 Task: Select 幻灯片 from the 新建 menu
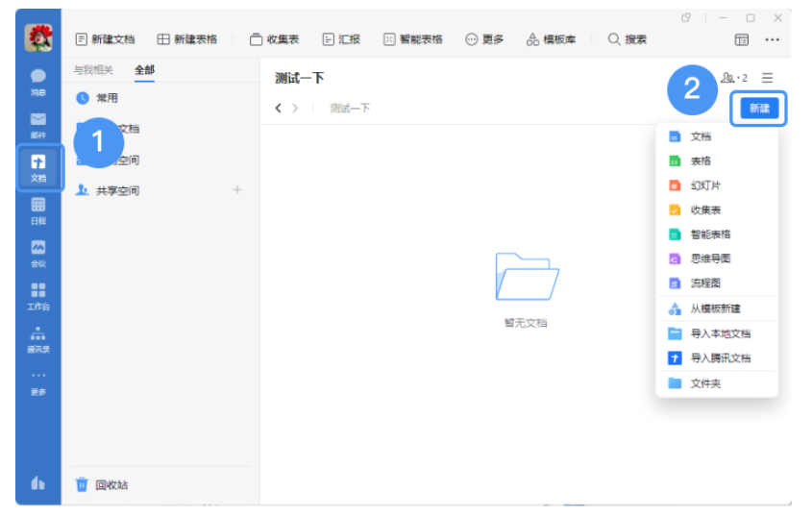click(704, 185)
